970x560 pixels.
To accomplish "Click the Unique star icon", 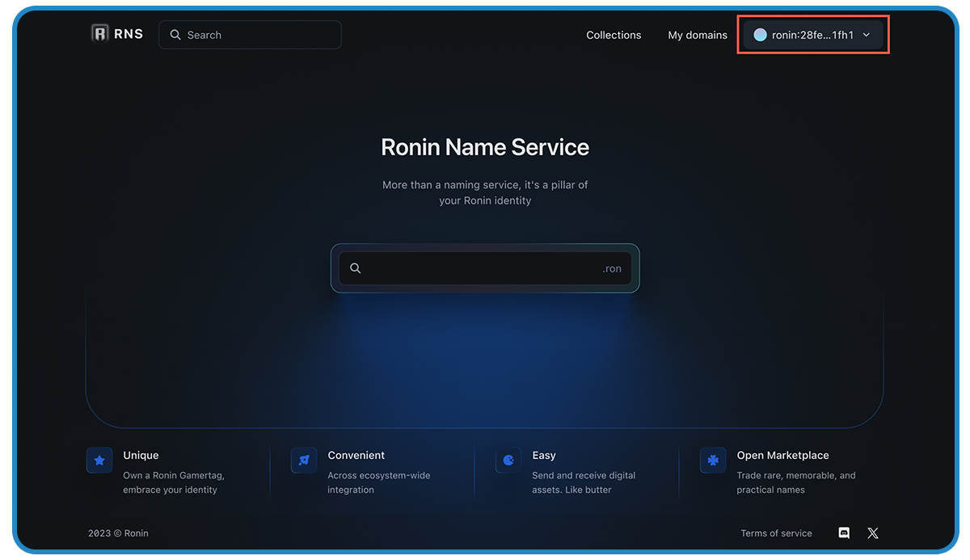I will click(99, 461).
